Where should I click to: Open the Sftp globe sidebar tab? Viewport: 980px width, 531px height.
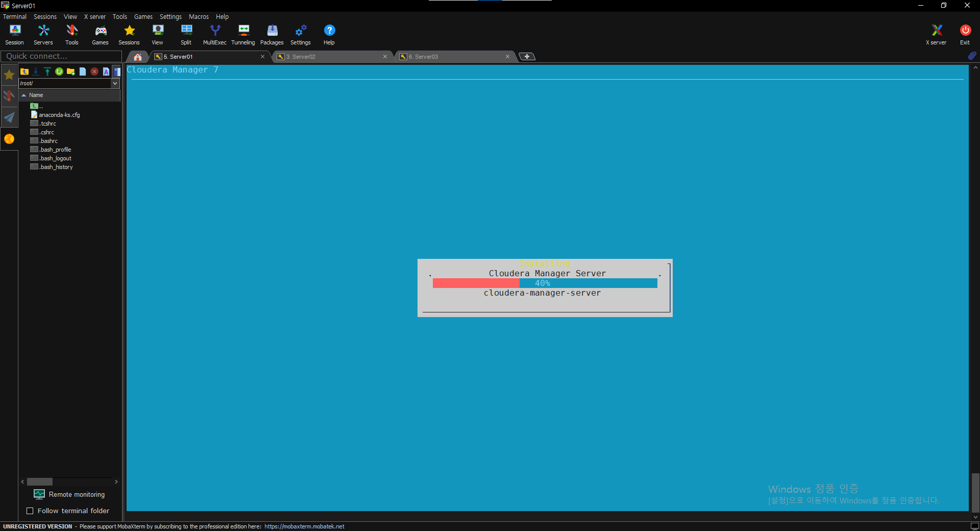[9, 139]
